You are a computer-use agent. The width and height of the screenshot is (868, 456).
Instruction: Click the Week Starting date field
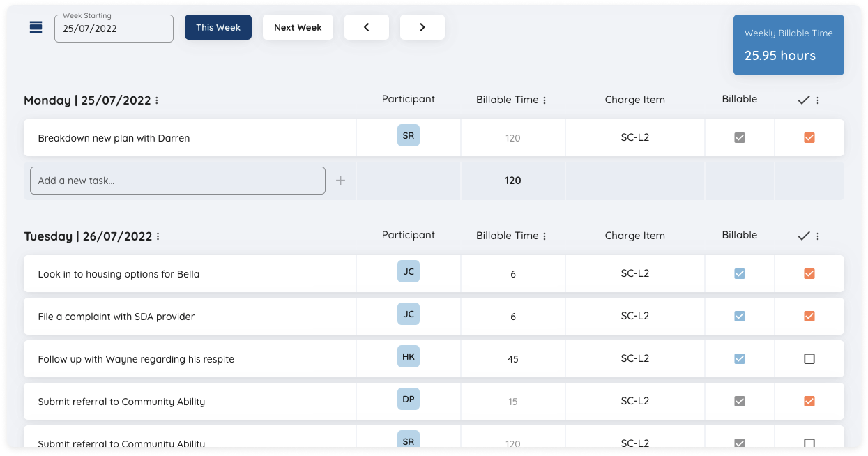pos(114,29)
